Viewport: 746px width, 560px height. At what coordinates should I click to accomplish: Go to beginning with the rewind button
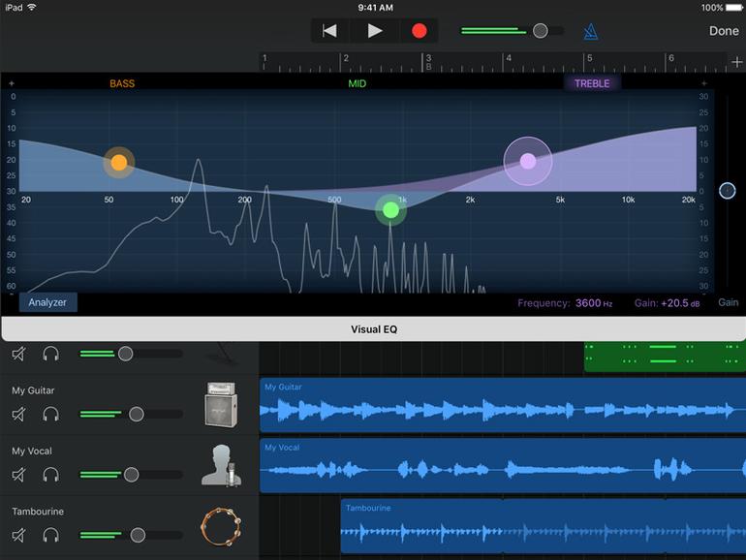point(329,31)
